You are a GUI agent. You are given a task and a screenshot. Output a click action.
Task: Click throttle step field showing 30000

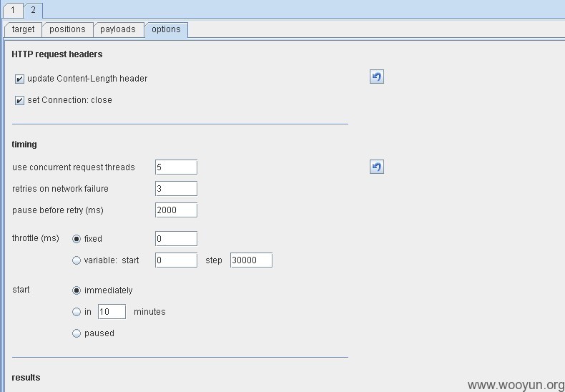click(251, 260)
